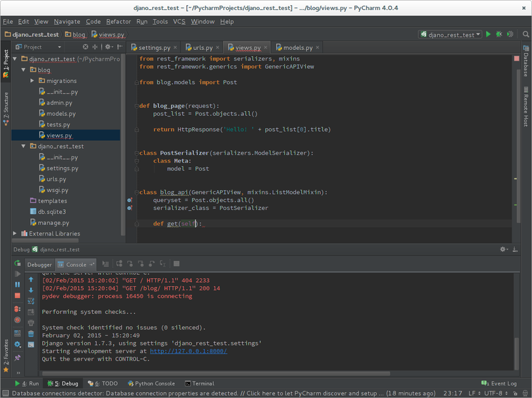
Task: Open Search Everywhere magnifier icon
Action: tap(525, 34)
